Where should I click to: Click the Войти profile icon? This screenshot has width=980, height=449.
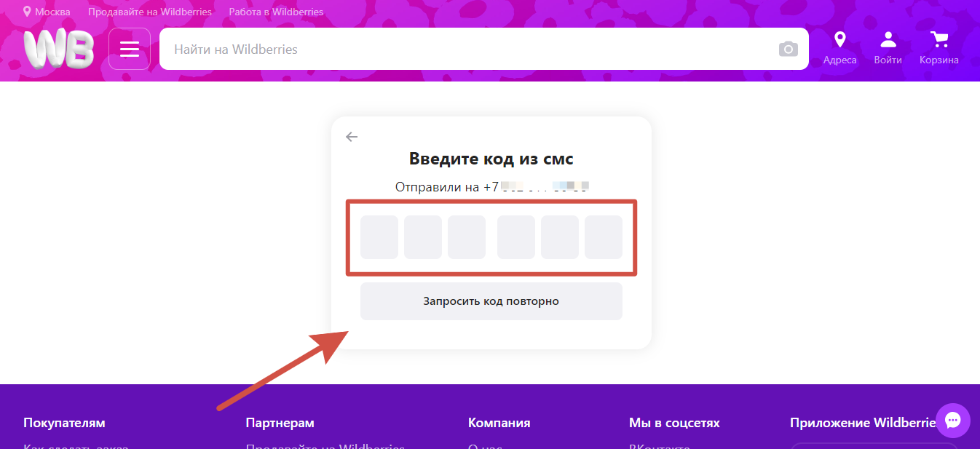point(888,48)
